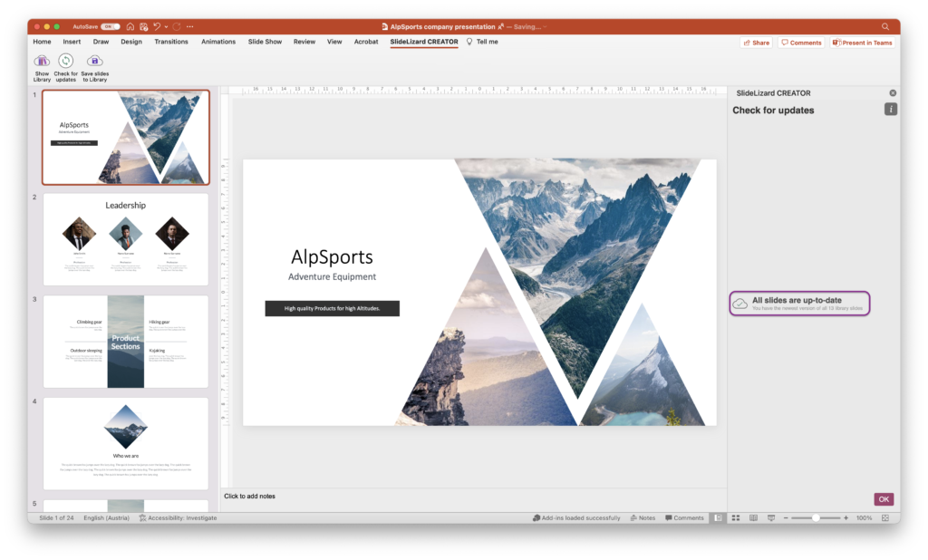Select the SlideLizard CREATOR tab

(x=424, y=42)
